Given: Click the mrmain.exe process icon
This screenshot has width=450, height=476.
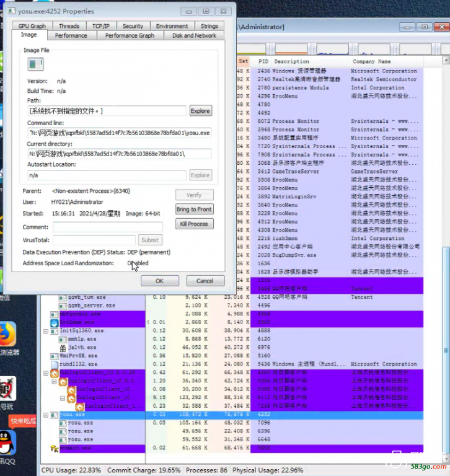Looking at the screenshot, I should point(55,448).
